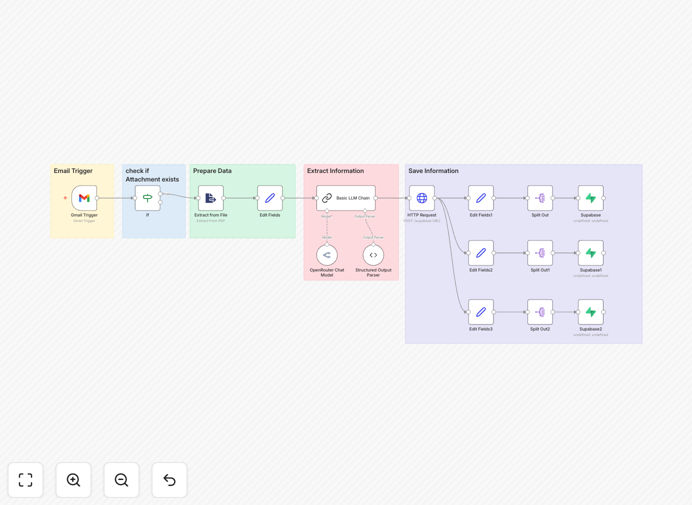Open the Basic LLM Chain node
This screenshot has height=505, width=692.
[x=346, y=198]
